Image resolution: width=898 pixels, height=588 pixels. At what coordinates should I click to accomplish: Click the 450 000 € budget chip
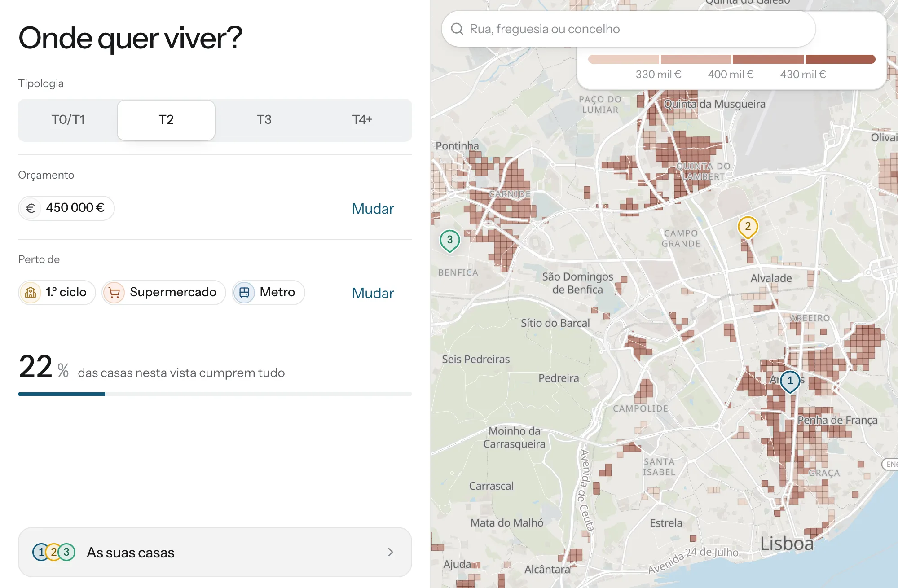click(x=66, y=208)
